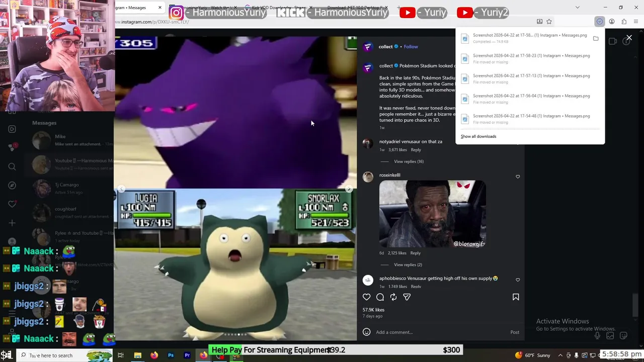Click Instagram sidebar Reels icon

pos(12,129)
